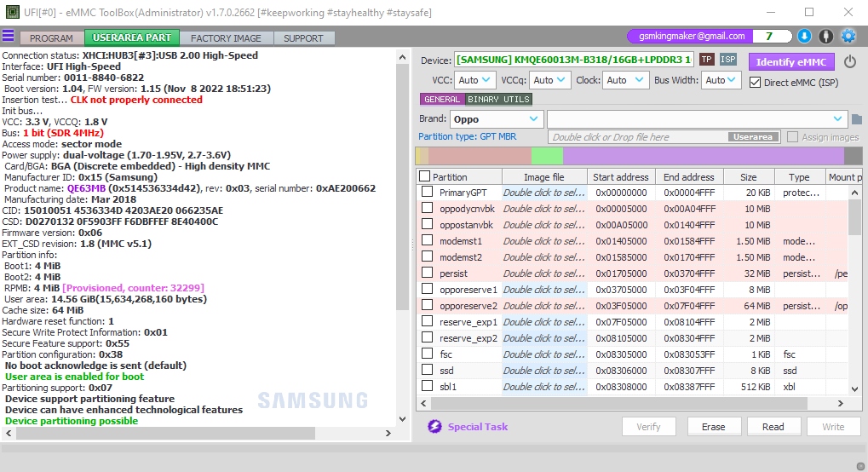Expand the empty model dropdown beside Brand

(697, 119)
